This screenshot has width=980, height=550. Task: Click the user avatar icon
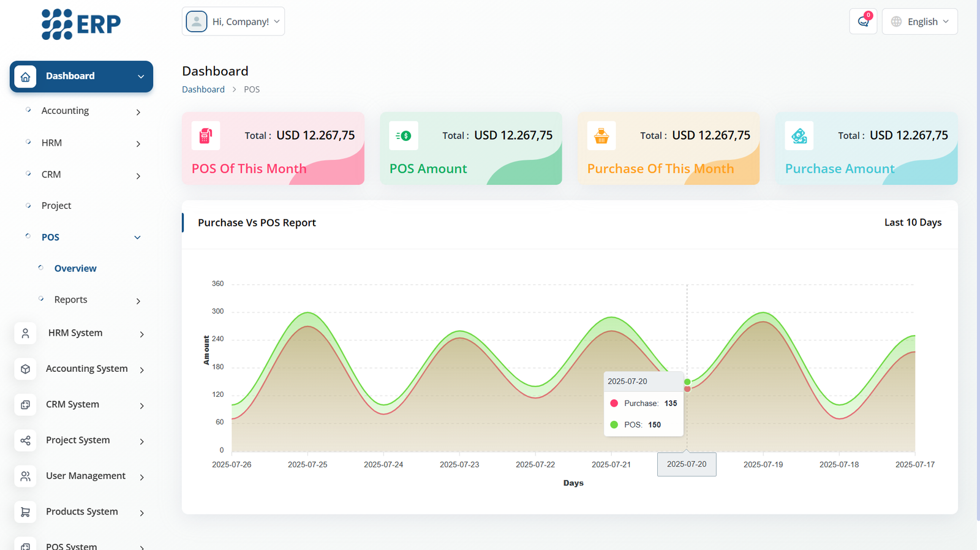coord(197,21)
